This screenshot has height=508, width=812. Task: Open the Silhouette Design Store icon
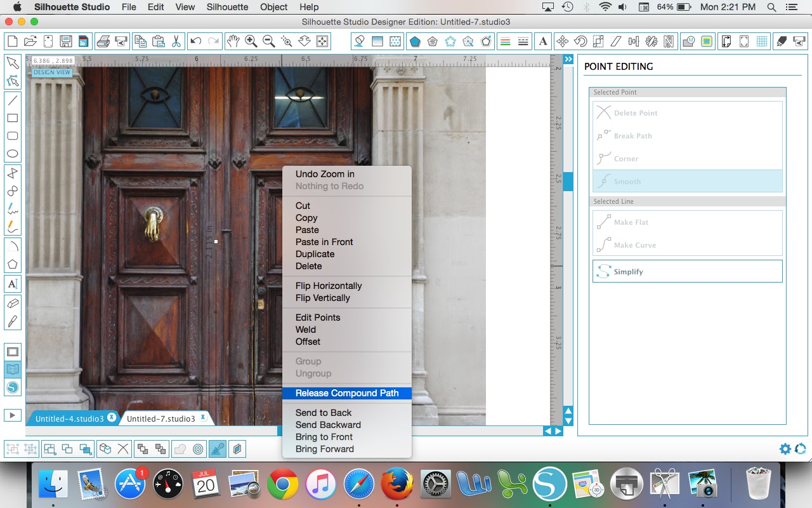(x=12, y=387)
